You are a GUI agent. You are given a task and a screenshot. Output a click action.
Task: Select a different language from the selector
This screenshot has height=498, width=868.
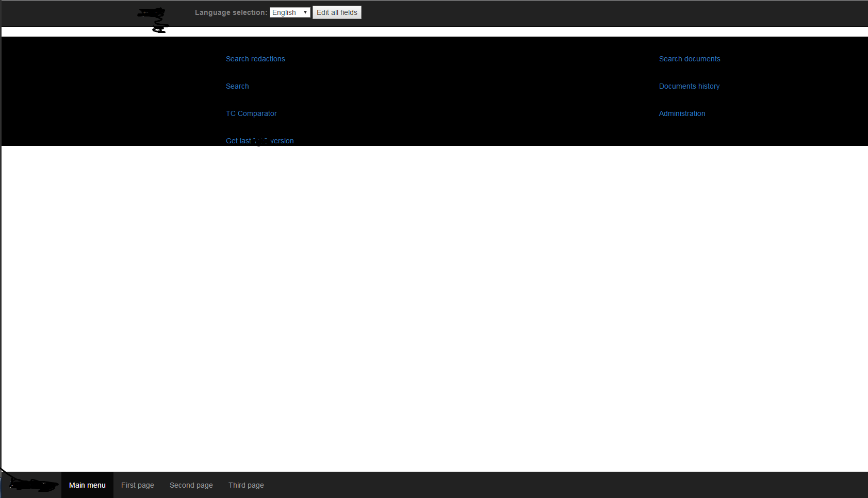click(290, 12)
